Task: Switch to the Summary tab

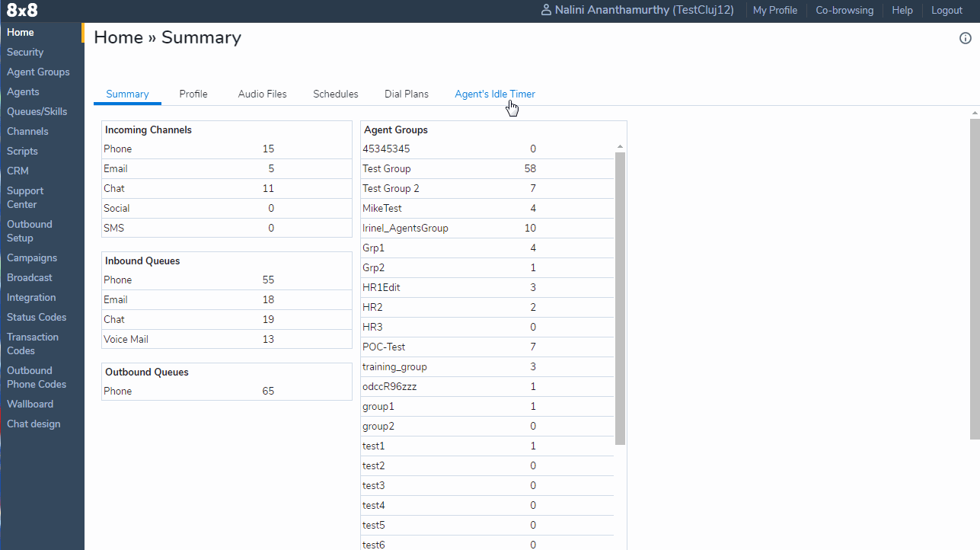Action: [127, 94]
